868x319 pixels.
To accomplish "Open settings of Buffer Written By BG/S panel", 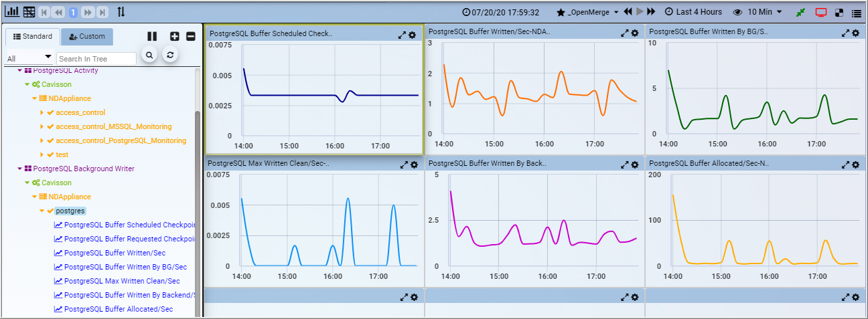I will [x=856, y=32].
